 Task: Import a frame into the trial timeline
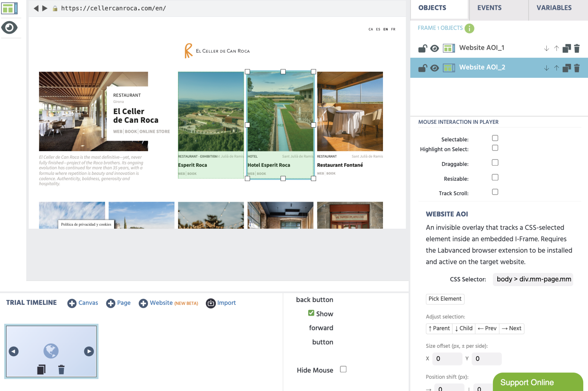tap(221, 303)
